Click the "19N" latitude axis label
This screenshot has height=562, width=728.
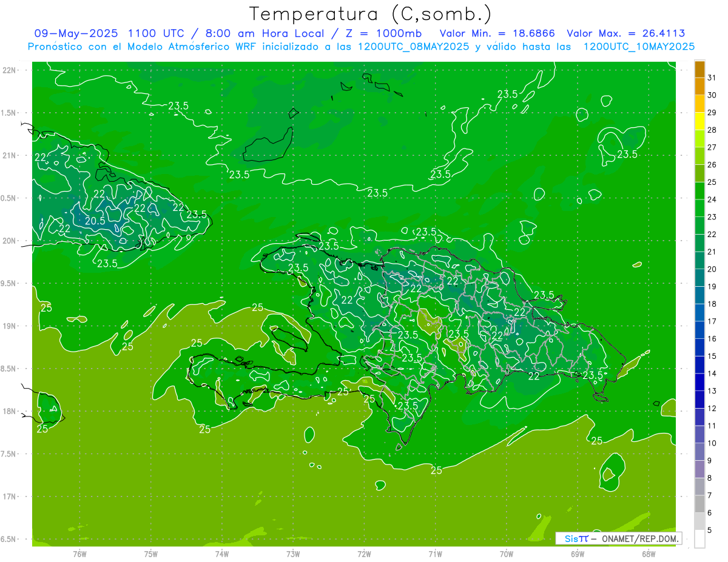[x=9, y=326]
